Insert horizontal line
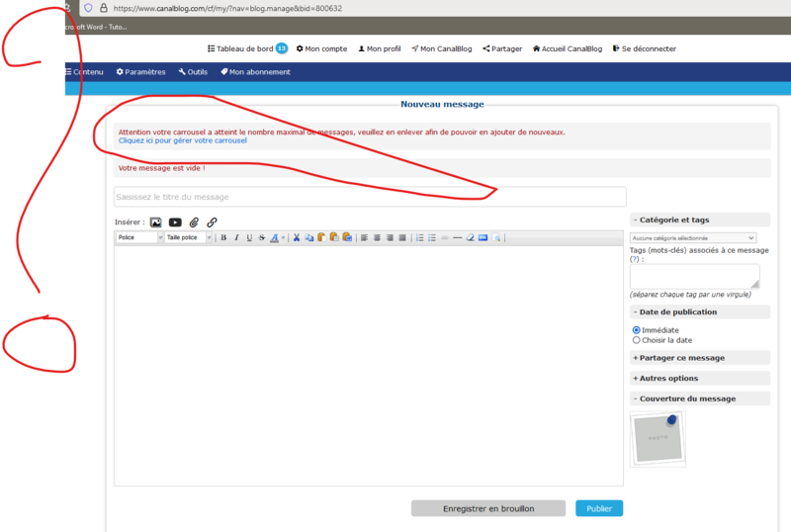This screenshot has height=532, width=791. coord(458,237)
